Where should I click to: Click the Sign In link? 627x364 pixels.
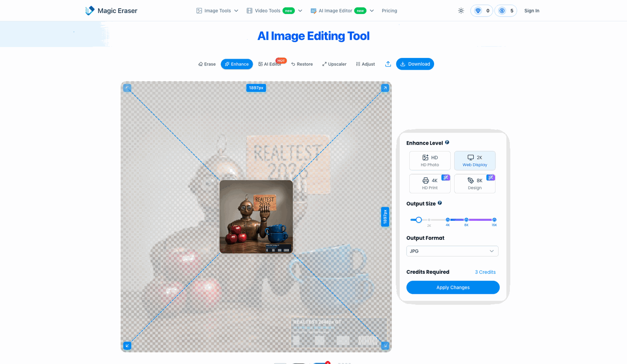point(532,10)
